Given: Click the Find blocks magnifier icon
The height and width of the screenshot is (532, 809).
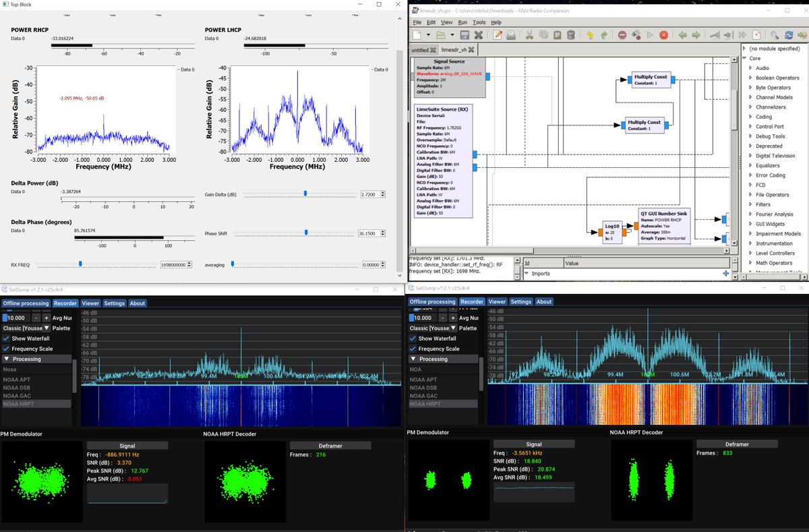Looking at the screenshot, I should pos(775,34).
